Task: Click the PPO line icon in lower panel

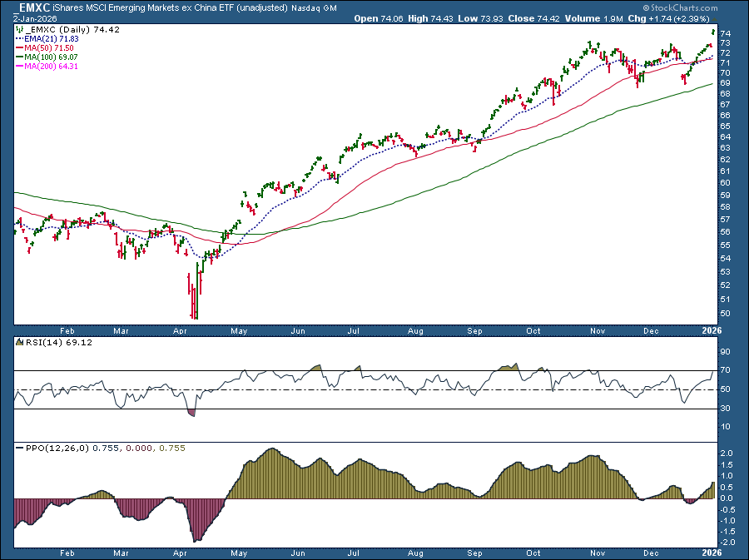Action: [19, 448]
